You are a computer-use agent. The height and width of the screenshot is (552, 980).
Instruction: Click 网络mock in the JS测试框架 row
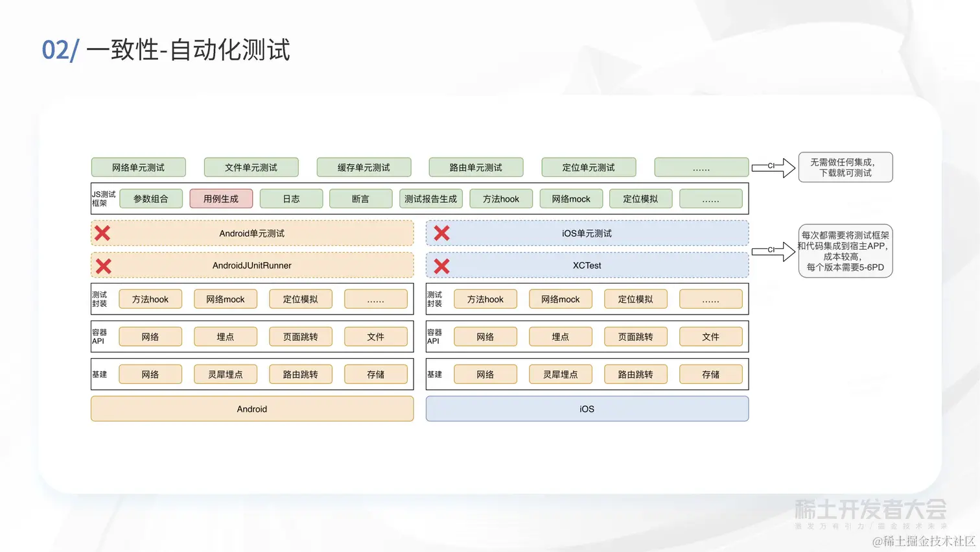[571, 199]
